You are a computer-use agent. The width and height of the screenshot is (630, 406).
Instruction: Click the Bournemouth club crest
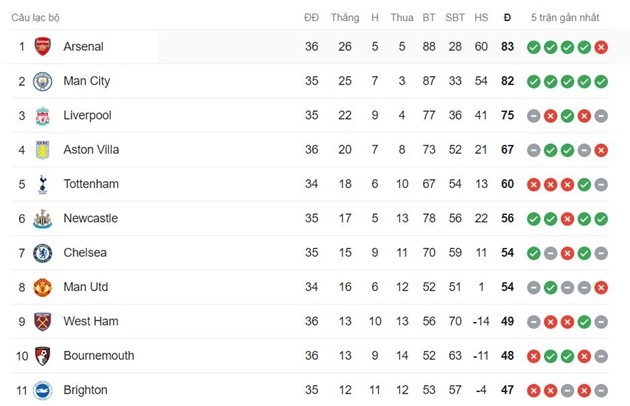point(42,356)
